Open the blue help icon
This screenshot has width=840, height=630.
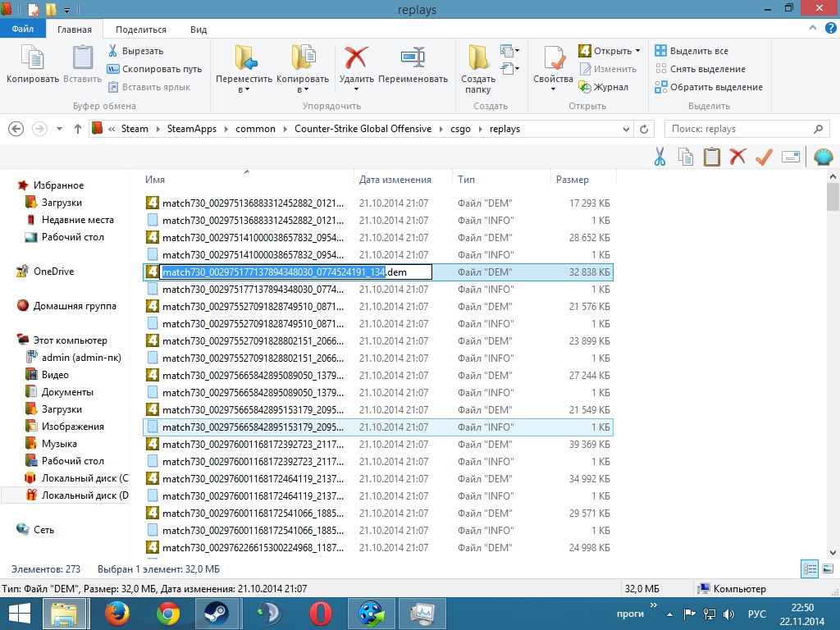[831, 29]
